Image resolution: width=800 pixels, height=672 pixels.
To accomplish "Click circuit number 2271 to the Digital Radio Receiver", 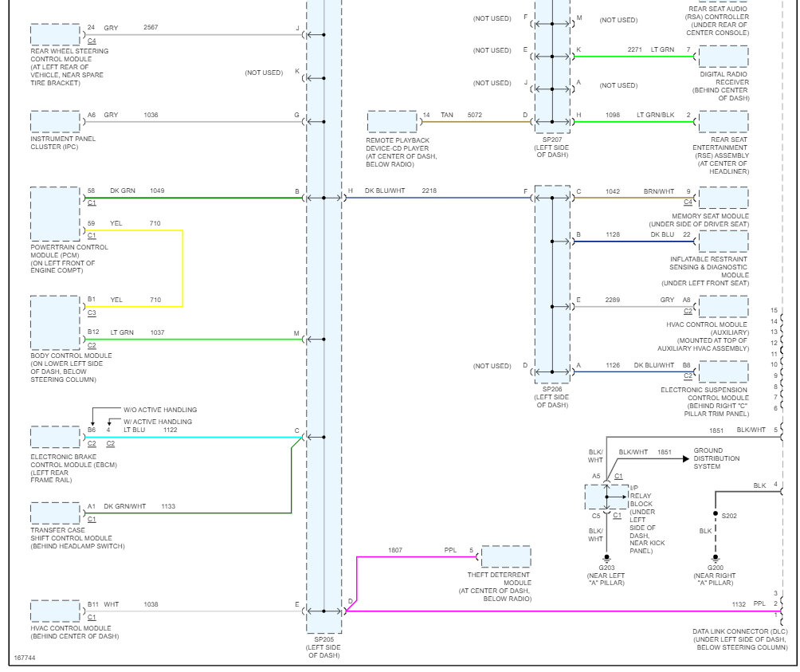I will coord(635,49).
